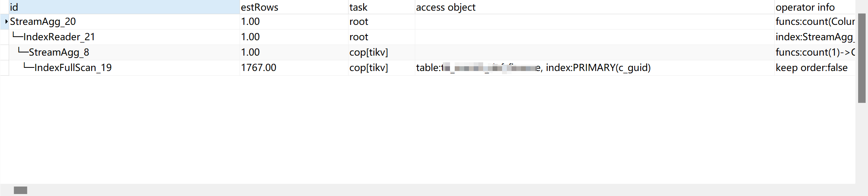This screenshot has height=196, width=868.
Task: Click the vertical scrollbar thumb
Action: pos(862,58)
